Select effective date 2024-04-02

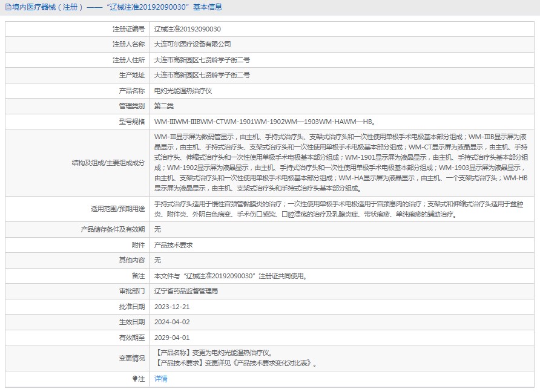coord(172,322)
